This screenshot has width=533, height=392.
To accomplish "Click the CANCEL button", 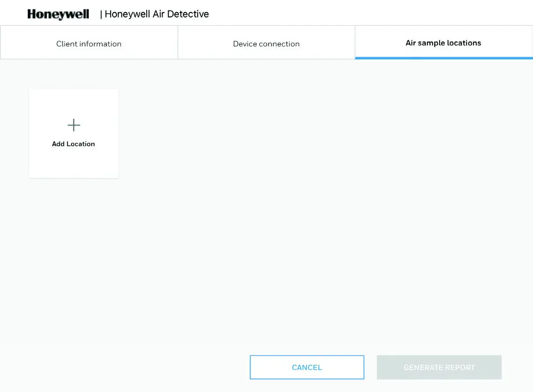I will (x=307, y=367).
